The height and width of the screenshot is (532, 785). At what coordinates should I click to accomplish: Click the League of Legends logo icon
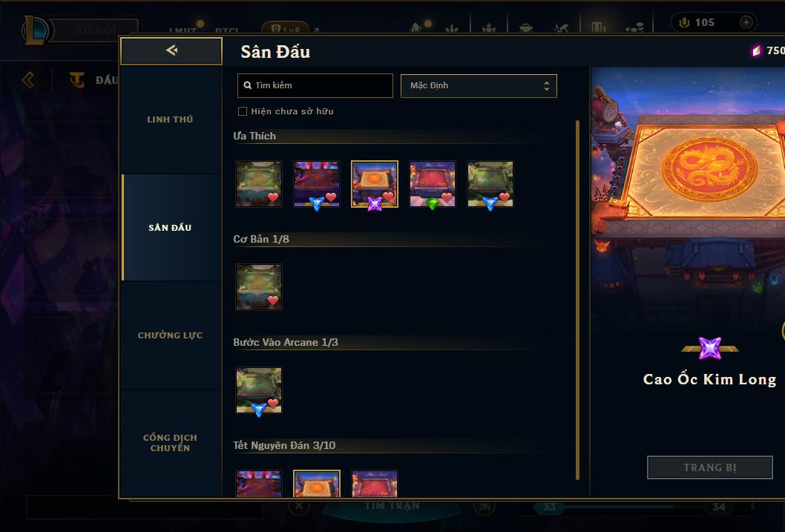(x=35, y=30)
